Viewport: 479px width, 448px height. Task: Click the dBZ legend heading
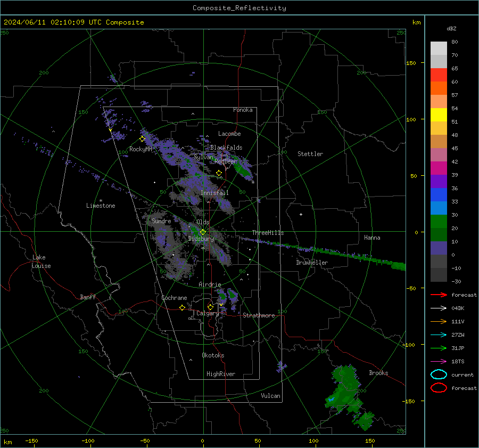pyautogui.click(x=451, y=28)
